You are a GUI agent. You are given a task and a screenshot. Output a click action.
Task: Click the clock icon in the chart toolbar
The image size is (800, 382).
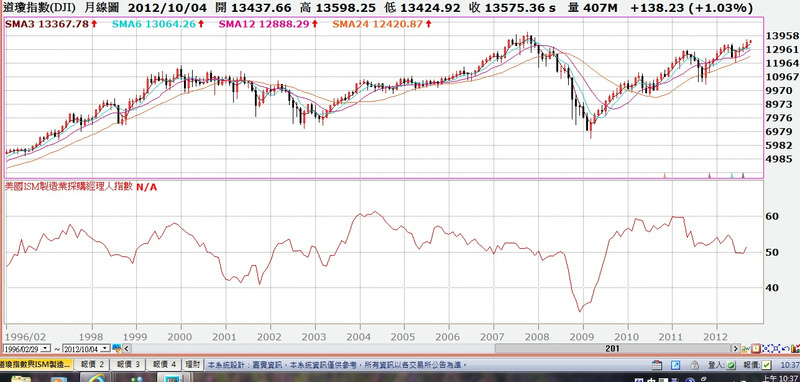tap(756, 349)
